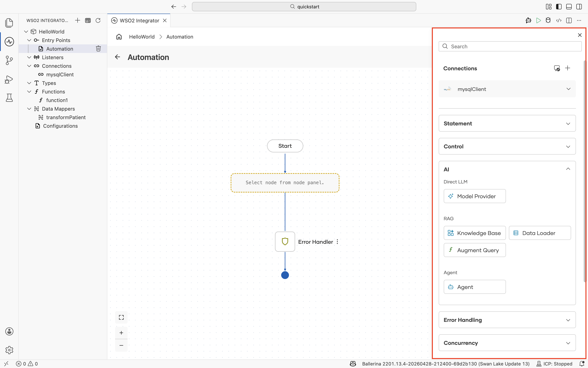The image size is (588, 368).
Task: Click the Error Handler shield node
Action: 285,241
